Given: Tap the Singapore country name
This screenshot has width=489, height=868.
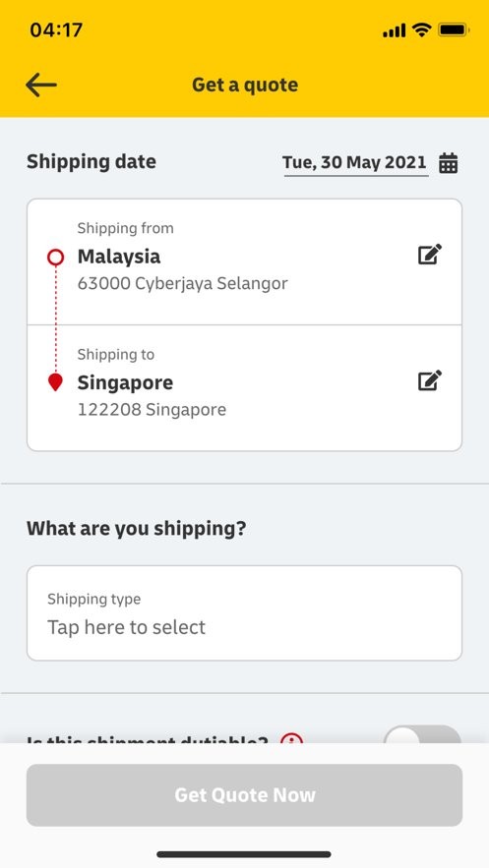Looking at the screenshot, I should (x=125, y=382).
